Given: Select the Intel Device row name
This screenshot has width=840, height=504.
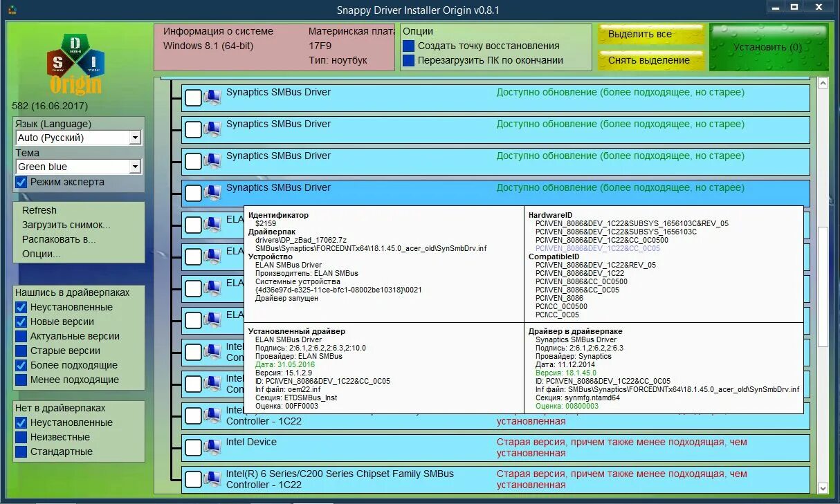Looking at the screenshot, I should (251, 442).
